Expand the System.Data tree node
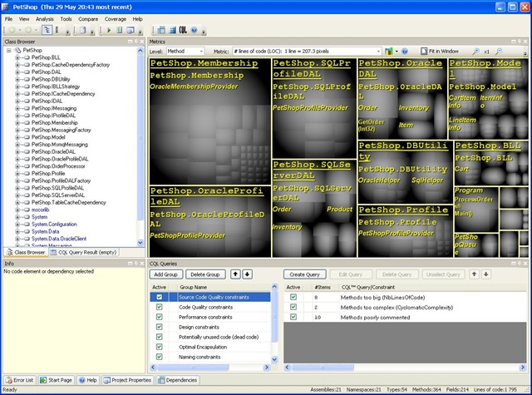 17,231
